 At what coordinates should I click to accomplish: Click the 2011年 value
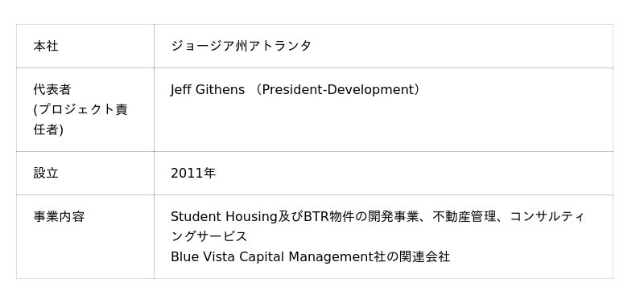pyautogui.click(x=193, y=173)
